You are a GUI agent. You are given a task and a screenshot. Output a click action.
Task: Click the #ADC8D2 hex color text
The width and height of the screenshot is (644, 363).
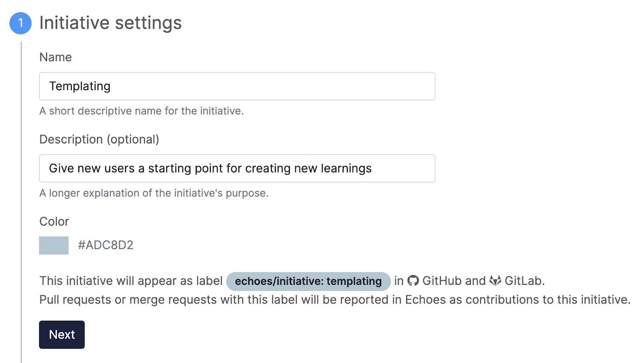pyautogui.click(x=105, y=245)
